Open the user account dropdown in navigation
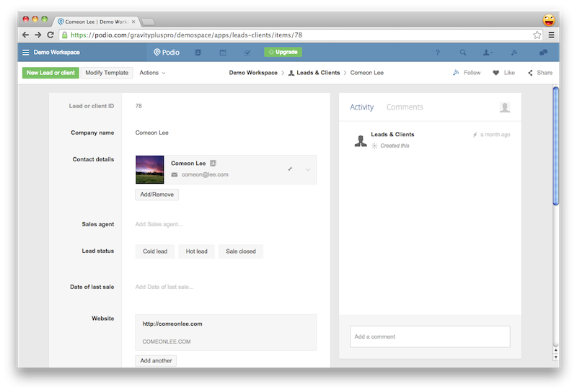 [x=488, y=53]
